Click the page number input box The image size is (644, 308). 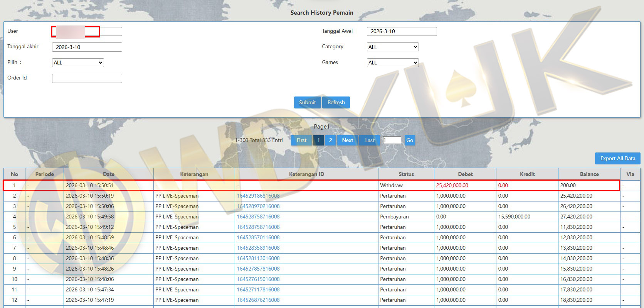click(392, 140)
